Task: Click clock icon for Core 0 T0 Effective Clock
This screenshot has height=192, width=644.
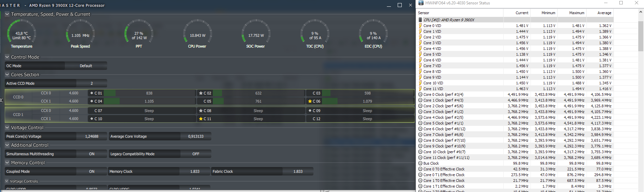Action: click(420, 169)
